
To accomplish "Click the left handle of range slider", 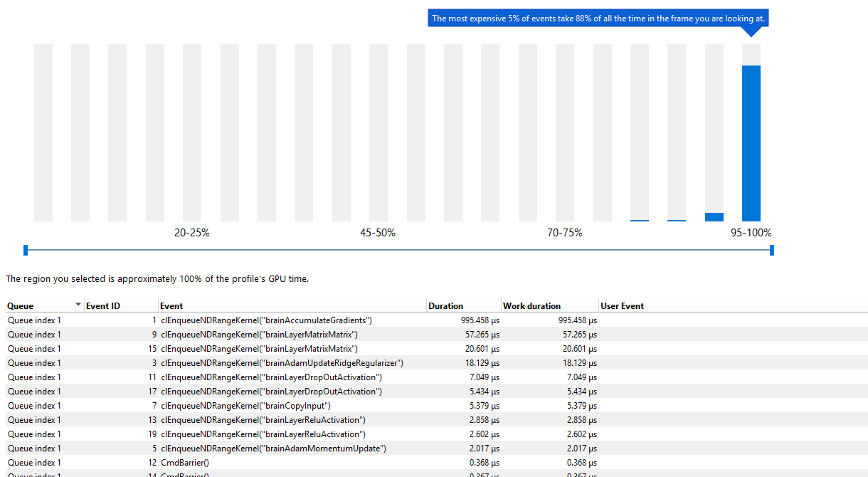I will coord(26,250).
